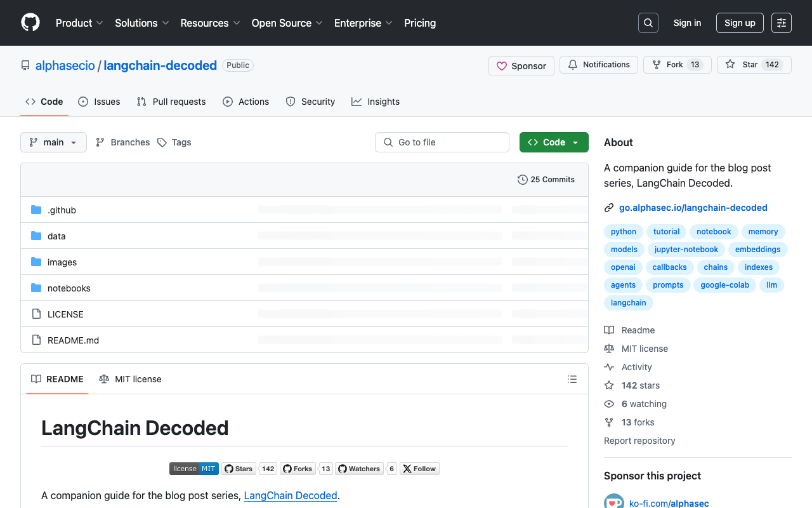Click the folder icon beside .github
812x508 pixels.
tap(36, 210)
